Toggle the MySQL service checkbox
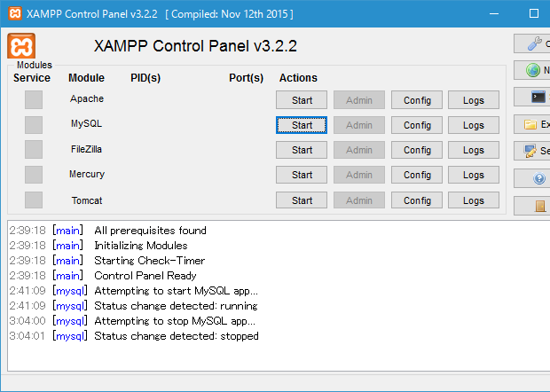 (x=34, y=124)
